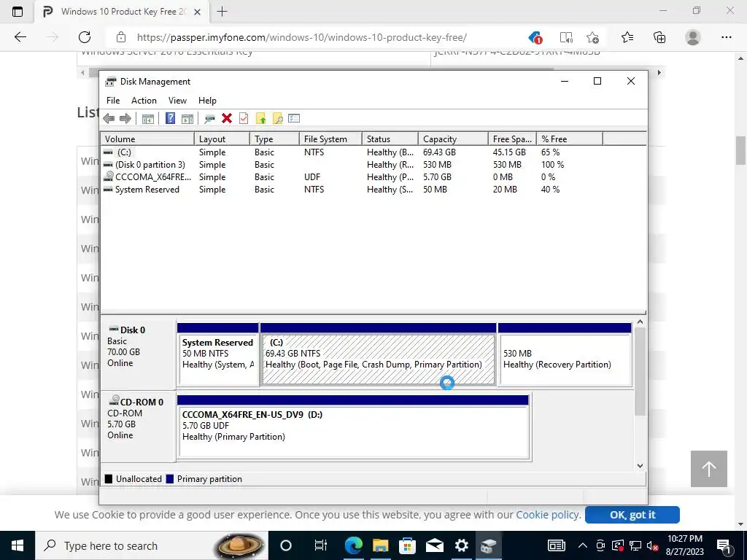747x560 pixels.
Task: Click the muted speaker volume tray icon
Action: click(653, 545)
